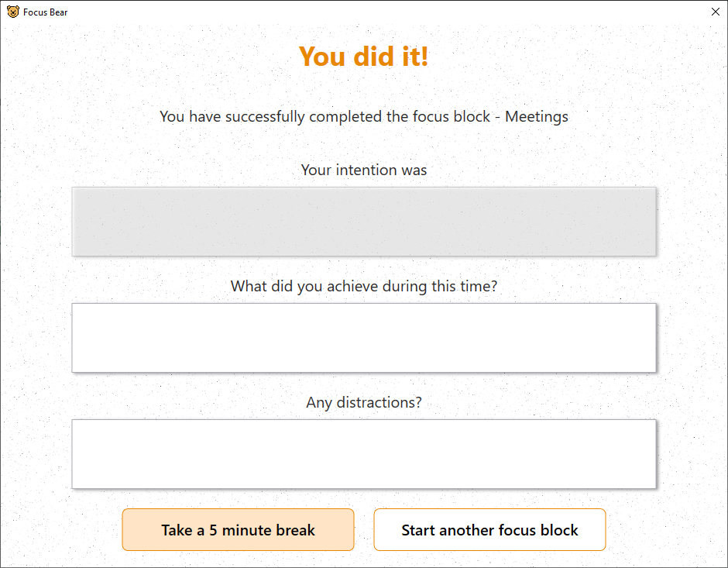The height and width of the screenshot is (568, 728).
Task: Click the "Any distractions?" label
Action: (363, 402)
